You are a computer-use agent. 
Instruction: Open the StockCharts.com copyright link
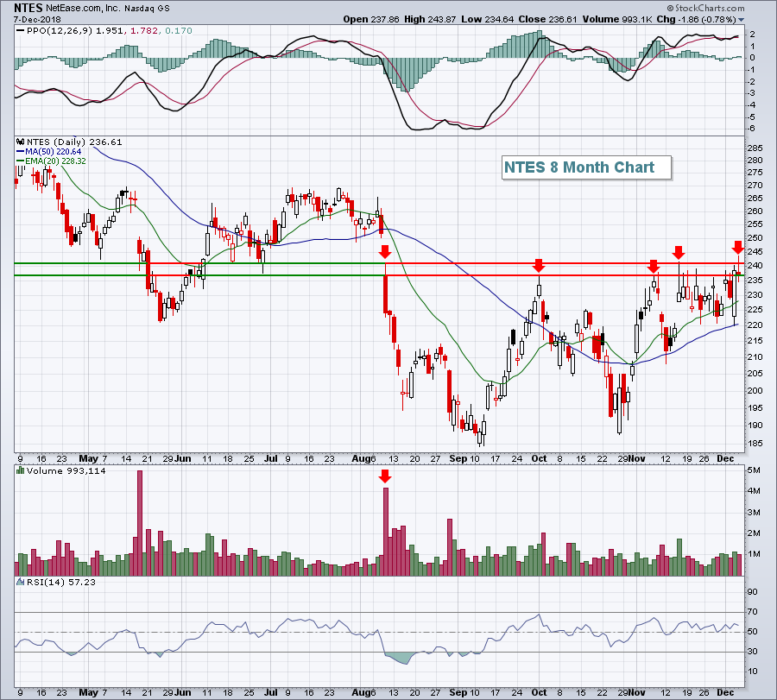(705, 8)
